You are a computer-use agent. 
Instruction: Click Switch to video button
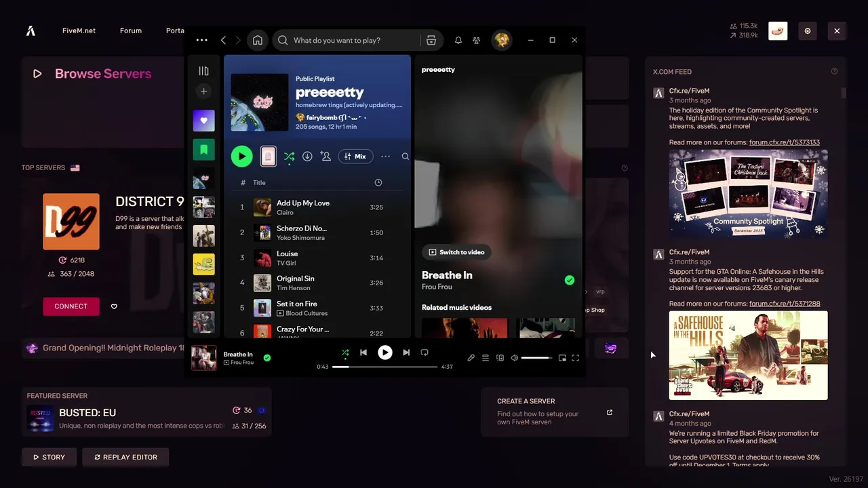(456, 252)
